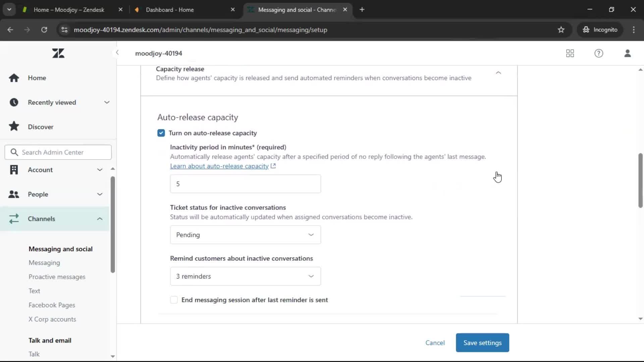Click external link icon beside Learn about auto-release
The width and height of the screenshot is (644, 362).
point(273,166)
